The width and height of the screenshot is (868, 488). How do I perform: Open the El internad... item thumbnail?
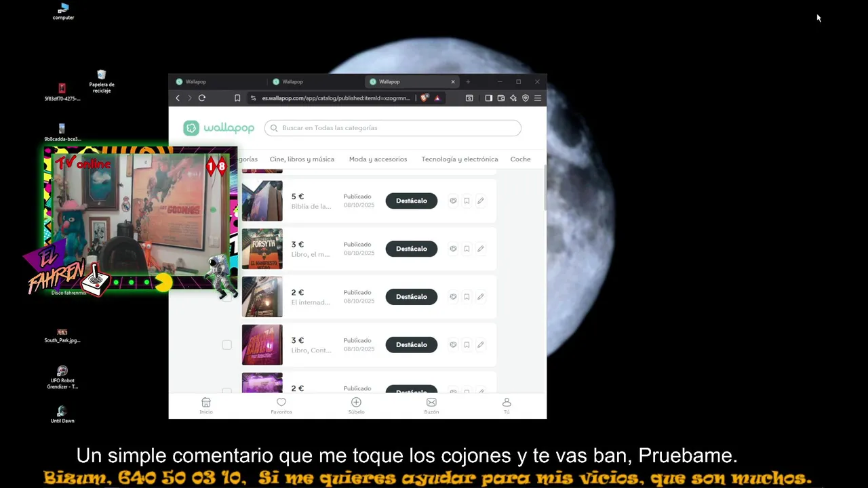coord(262,297)
